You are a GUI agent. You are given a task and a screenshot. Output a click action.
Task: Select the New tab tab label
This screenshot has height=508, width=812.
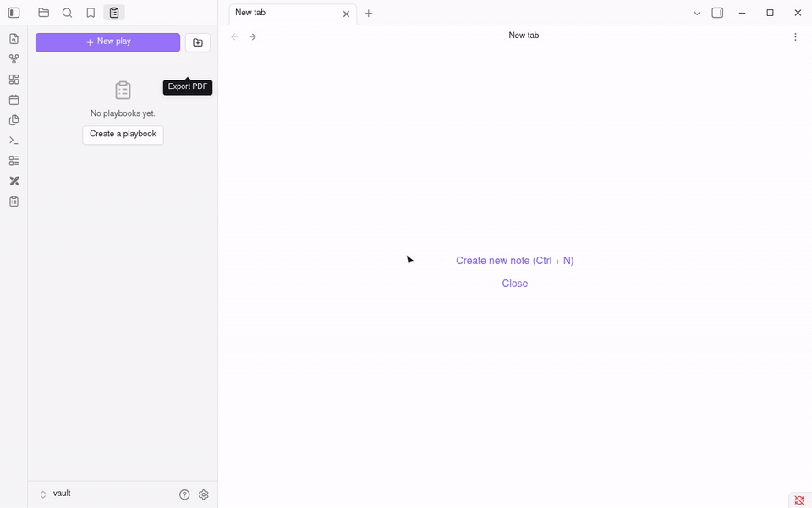250,13
